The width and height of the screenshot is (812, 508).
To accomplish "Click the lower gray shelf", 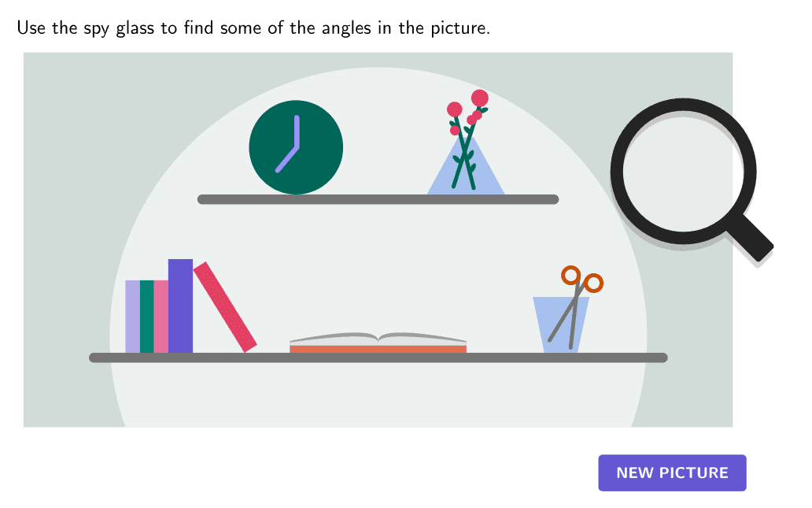I will pos(378,358).
